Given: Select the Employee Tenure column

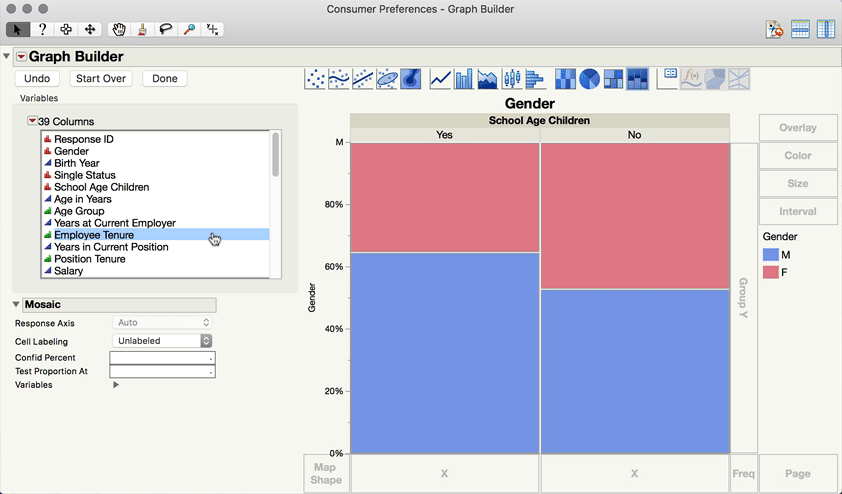Looking at the screenshot, I should coord(156,235).
